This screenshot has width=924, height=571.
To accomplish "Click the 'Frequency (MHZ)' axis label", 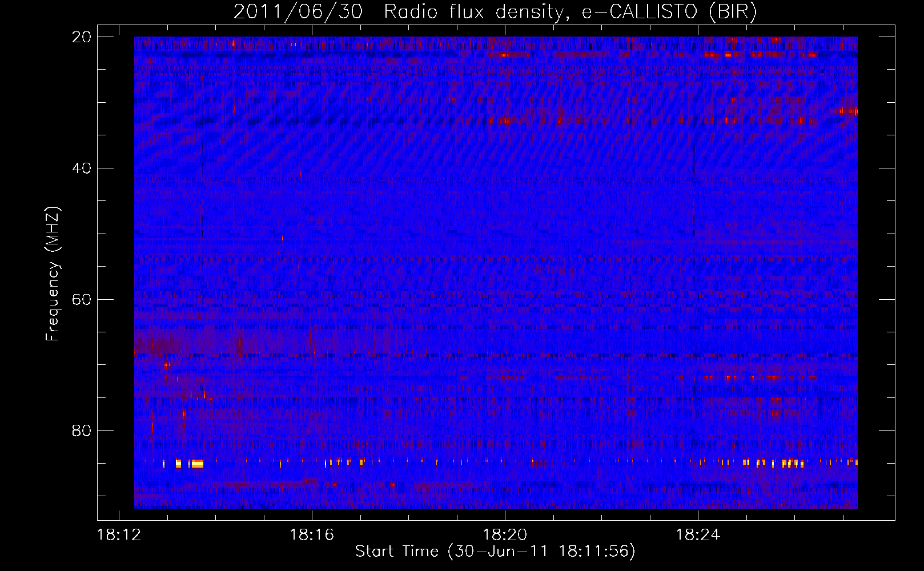I will [53, 274].
